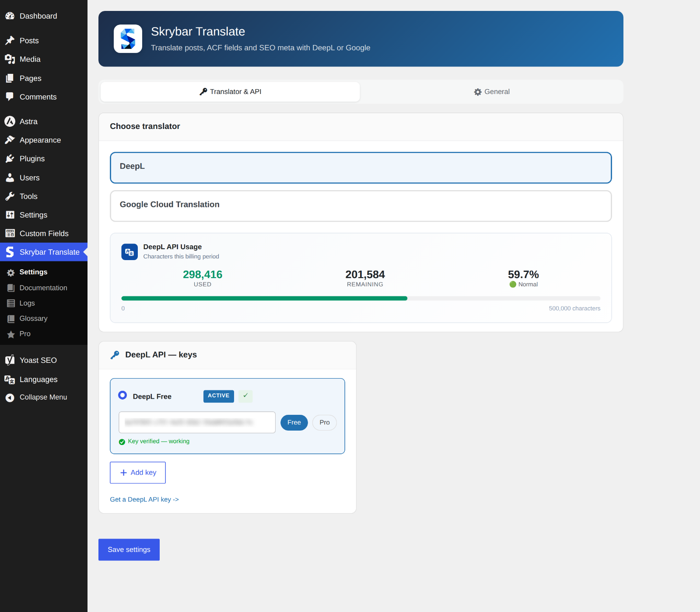700x612 pixels.
Task: Open Dashboard via its gauge icon
Action: 10,16
